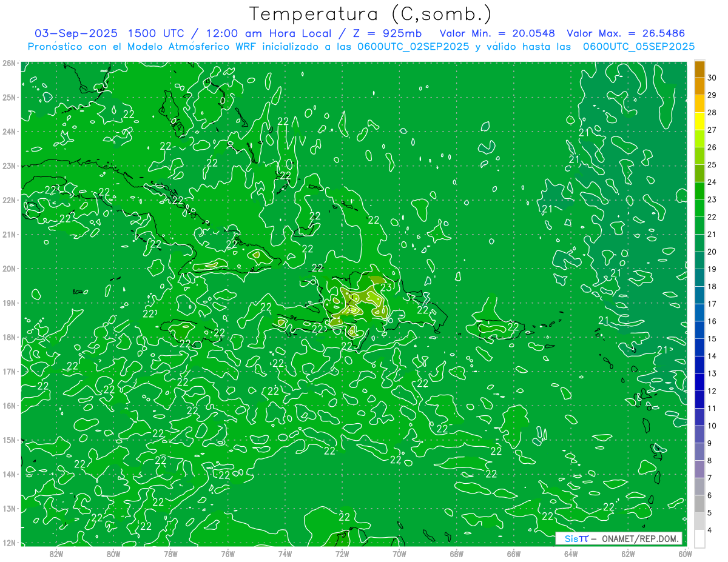This screenshot has width=728, height=562.
Task: Click color scale label "10"
Action: click(x=712, y=426)
